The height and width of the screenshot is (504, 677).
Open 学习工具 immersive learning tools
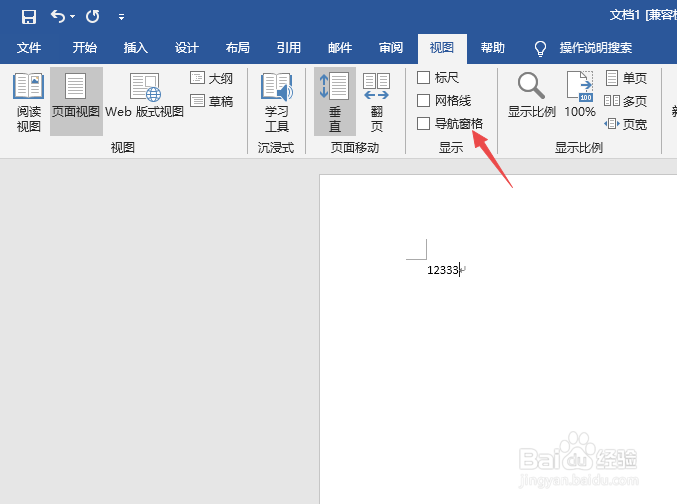click(x=277, y=102)
